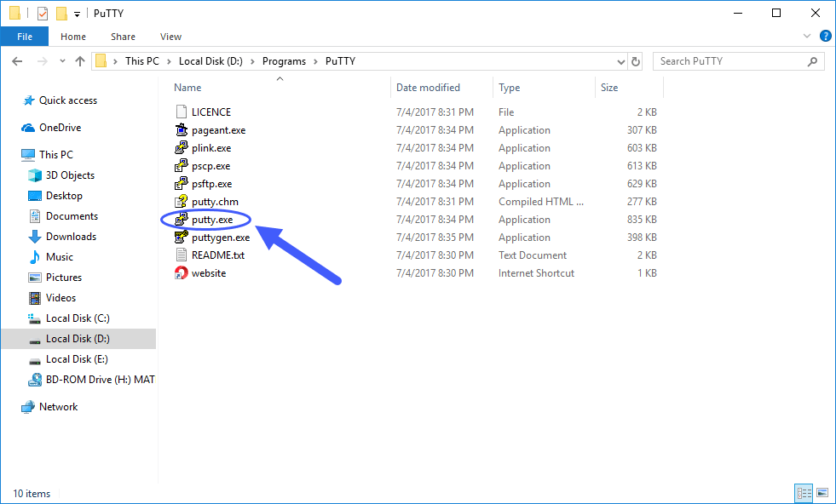Select the puttygen.exe icon

pos(182,237)
